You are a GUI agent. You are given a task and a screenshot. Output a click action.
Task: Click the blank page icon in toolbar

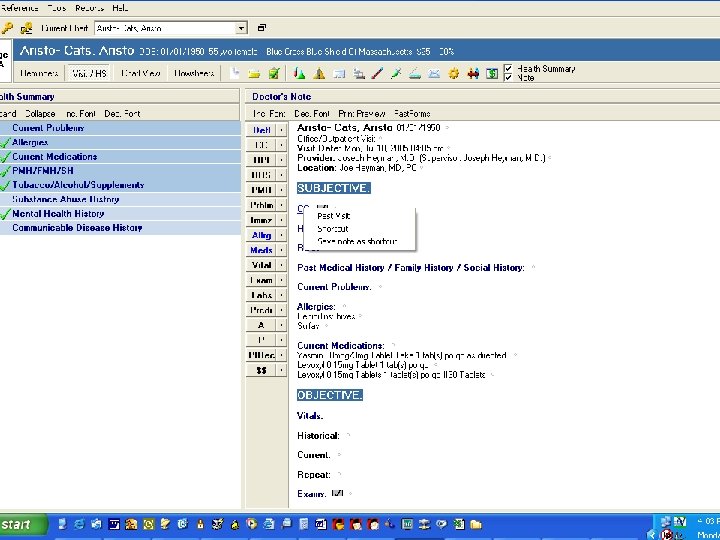[x=235, y=73]
